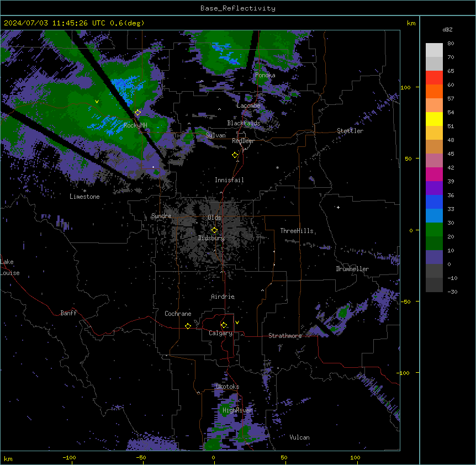The height and width of the screenshot is (465, 476).
Task: Click the -100 tick on the right vertical axis
Action: tap(404, 373)
